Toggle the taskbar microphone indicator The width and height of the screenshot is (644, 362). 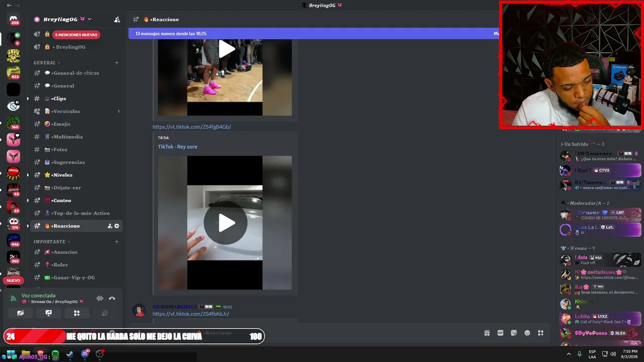pos(579,354)
